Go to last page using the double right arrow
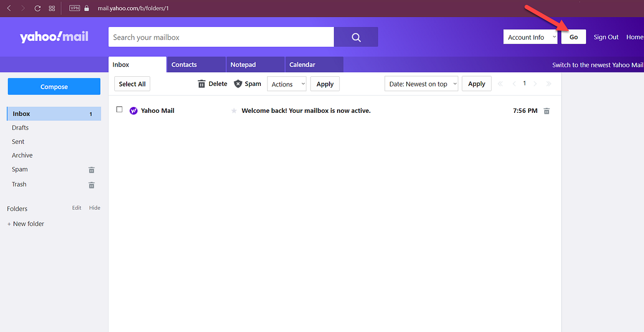The image size is (644, 332). click(548, 84)
